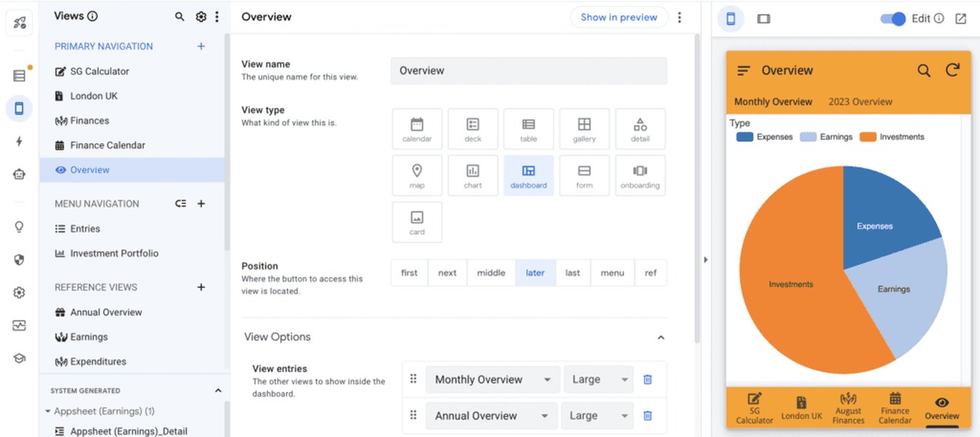Image resolution: width=980 pixels, height=437 pixels.
Task: Select Finance Calendar in primary navigation
Action: point(108,144)
